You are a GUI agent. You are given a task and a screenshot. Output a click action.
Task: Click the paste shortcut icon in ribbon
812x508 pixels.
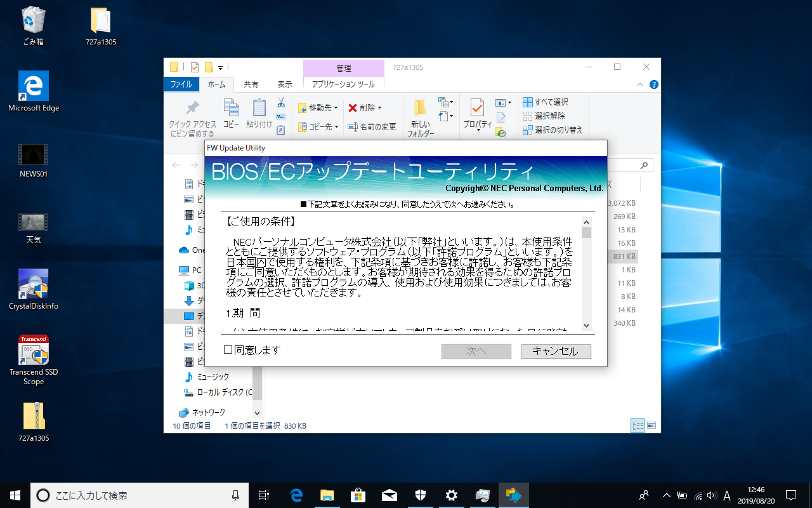(280, 130)
